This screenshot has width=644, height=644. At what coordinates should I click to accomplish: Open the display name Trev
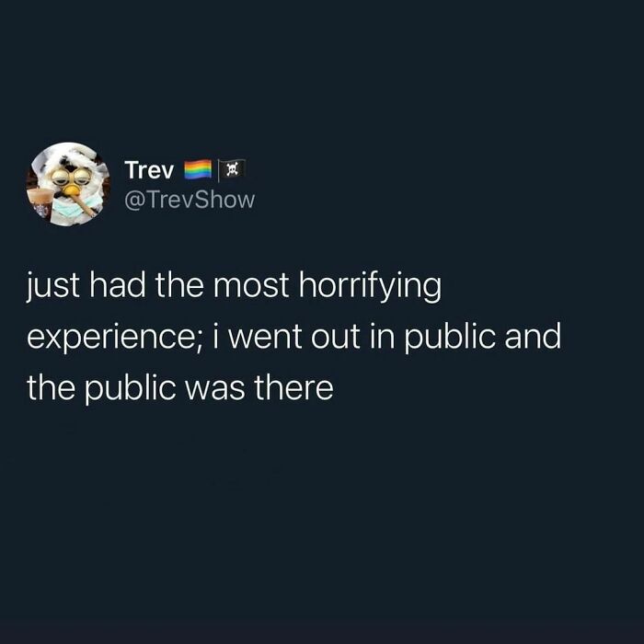point(149,170)
